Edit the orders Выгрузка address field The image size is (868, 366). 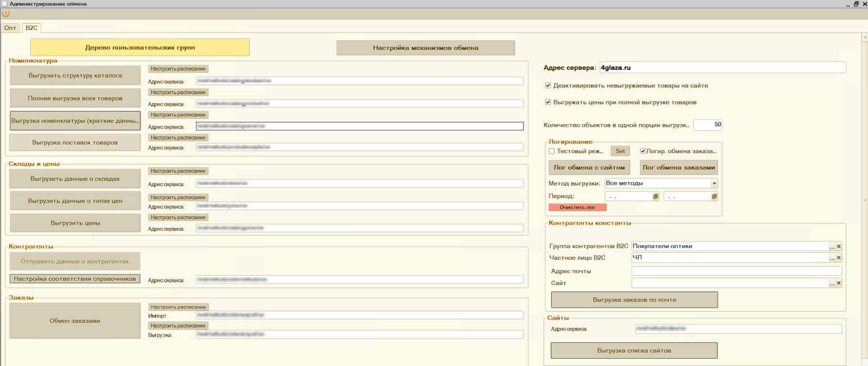(x=359, y=334)
